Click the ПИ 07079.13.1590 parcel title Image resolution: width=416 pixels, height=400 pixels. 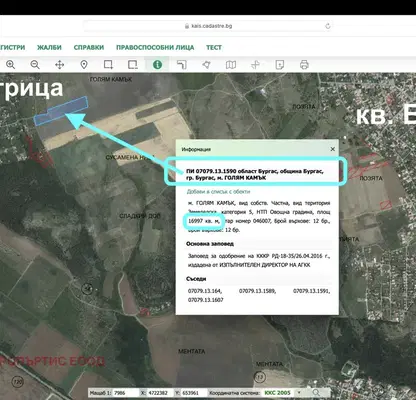click(255, 174)
